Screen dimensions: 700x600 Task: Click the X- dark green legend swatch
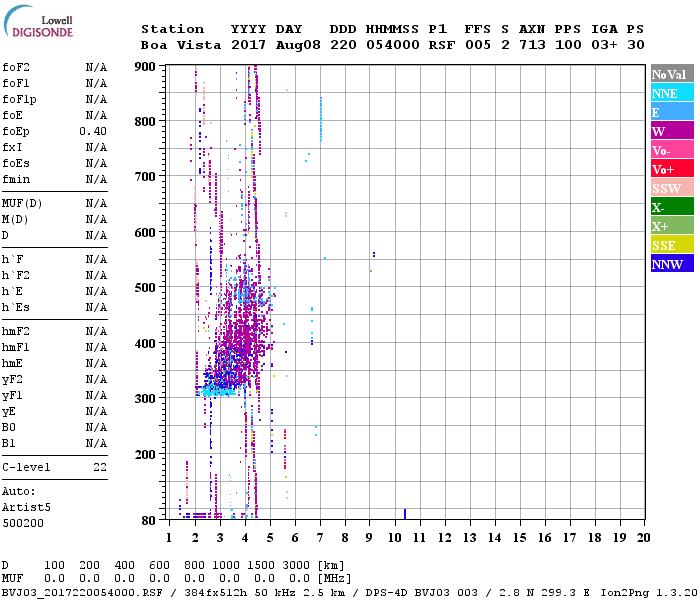click(x=672, y=207)
